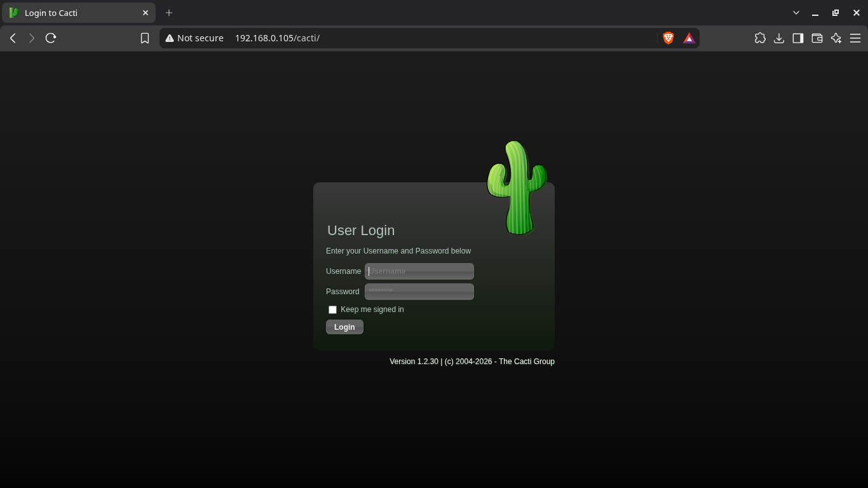
Task: Click the Password field label
Action: coord(342,292)
